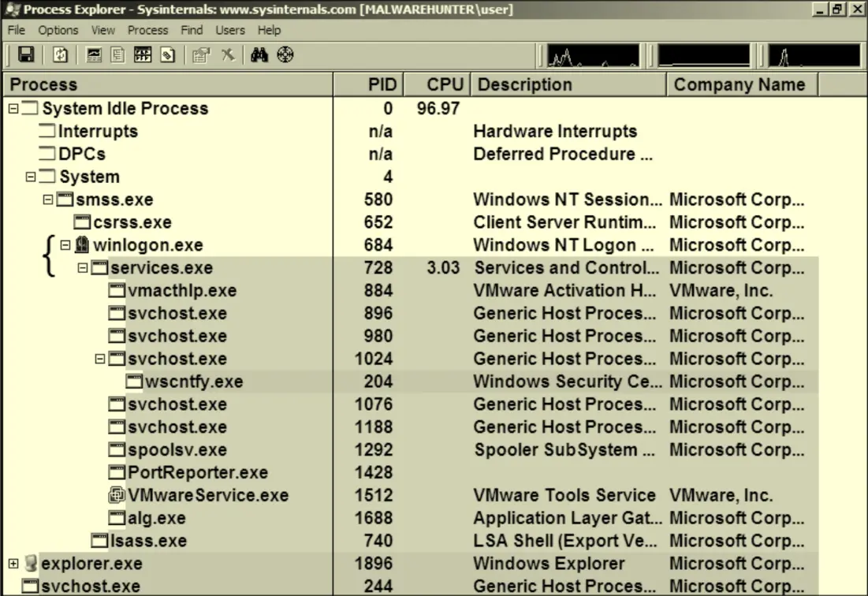Select the lsass.exe process row
Screen dimensions: 868x596
(147, 541)
